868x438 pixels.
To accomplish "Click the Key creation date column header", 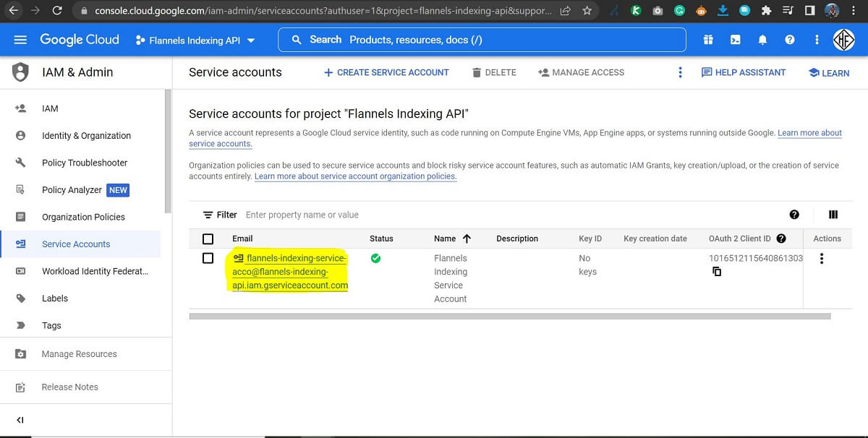I will point(655,239).
